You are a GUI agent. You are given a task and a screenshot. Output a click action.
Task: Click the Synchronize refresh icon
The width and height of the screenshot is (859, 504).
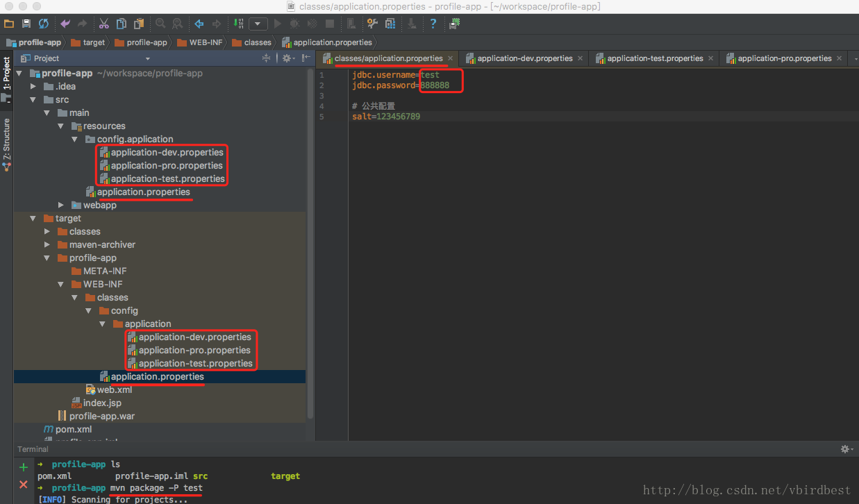tap(44, 24)
